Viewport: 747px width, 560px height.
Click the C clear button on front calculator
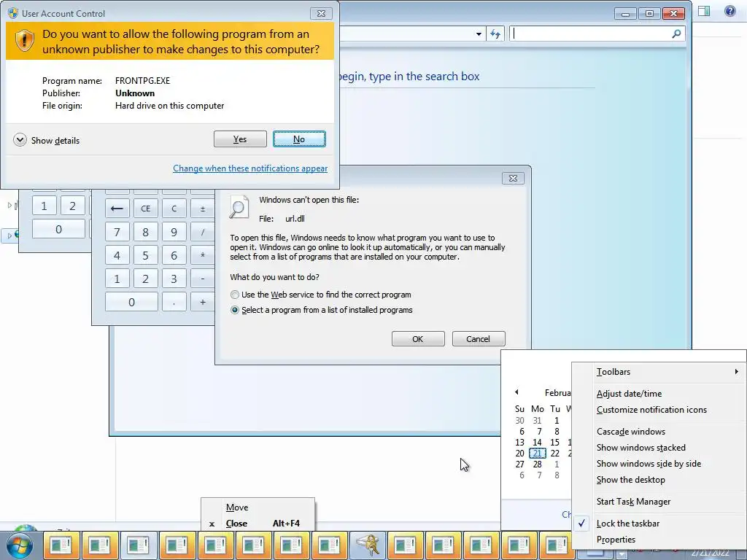[x=174, y=208]
